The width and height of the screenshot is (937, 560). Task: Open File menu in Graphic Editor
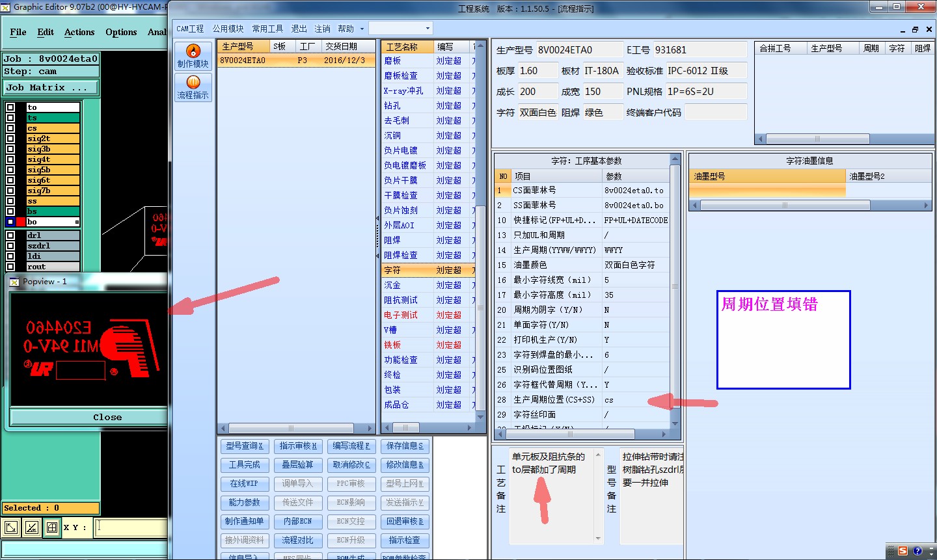[x=18, y=32]
